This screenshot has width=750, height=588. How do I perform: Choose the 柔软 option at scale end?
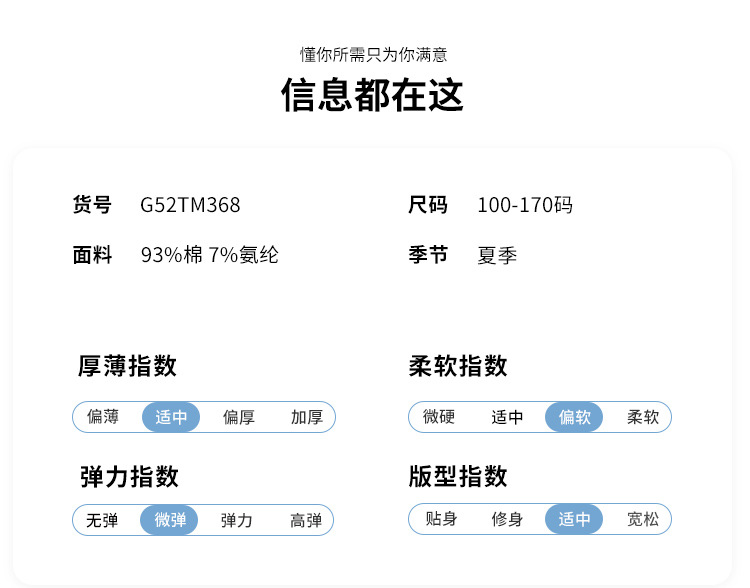[x=643, y=417]
